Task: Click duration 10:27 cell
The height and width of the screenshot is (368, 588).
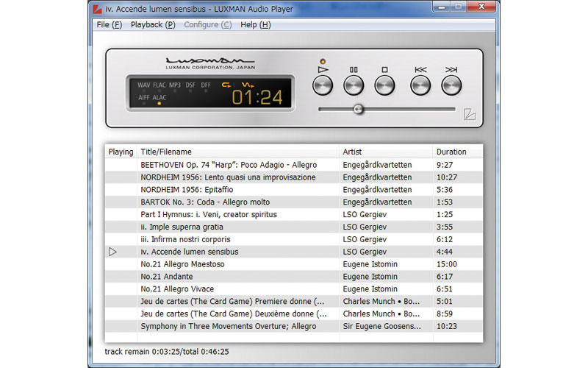Action: pyautogui.click(x=447, y=177)
